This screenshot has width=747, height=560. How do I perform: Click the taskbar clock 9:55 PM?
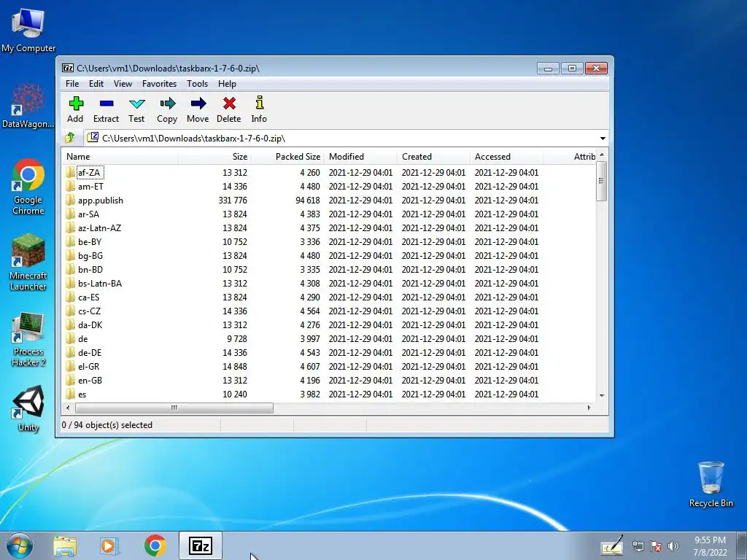point(710,540)
